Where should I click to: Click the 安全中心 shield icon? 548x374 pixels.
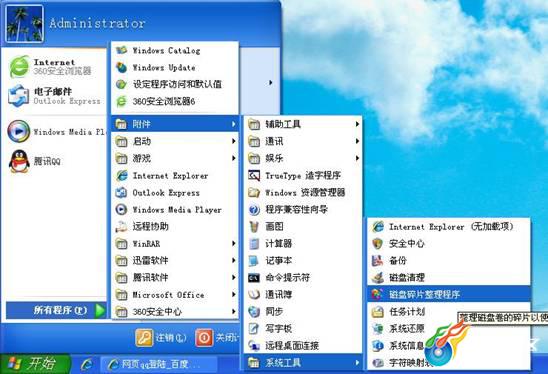point(377,244)
